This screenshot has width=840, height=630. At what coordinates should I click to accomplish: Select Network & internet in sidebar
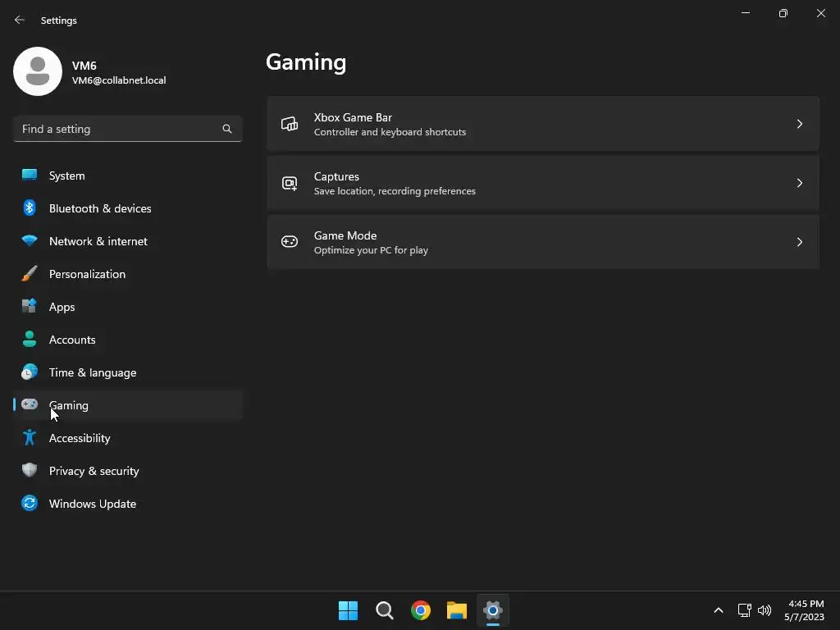(x=127, y=241)
